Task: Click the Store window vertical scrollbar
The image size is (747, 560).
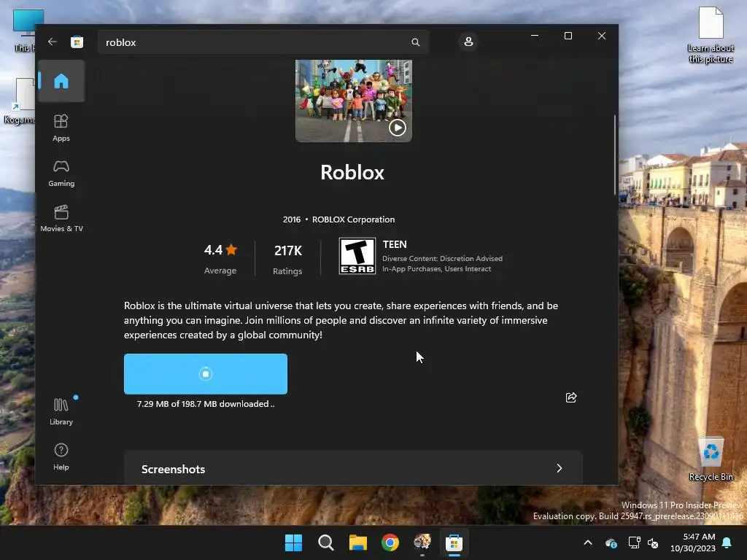Action: click(615, 155)
